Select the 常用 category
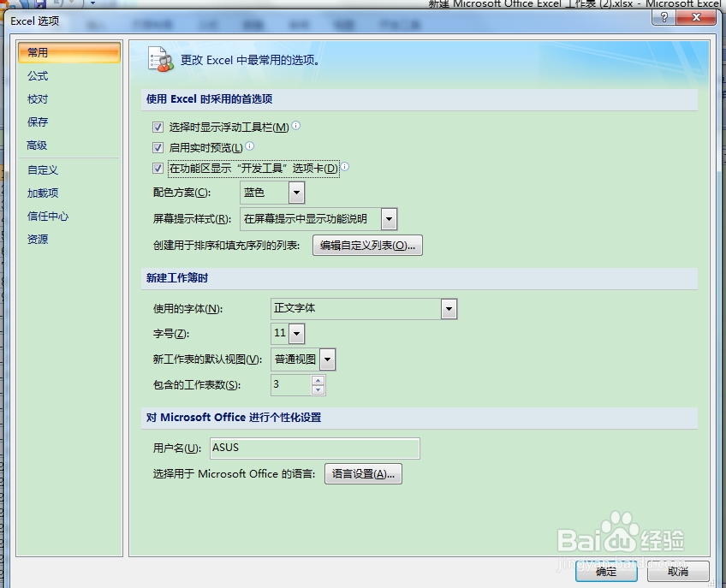 [69, 53]
